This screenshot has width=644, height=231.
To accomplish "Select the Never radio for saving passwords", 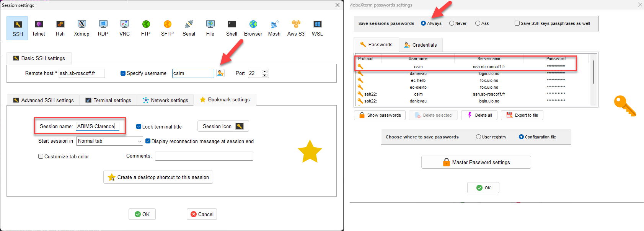I will 452,23.
